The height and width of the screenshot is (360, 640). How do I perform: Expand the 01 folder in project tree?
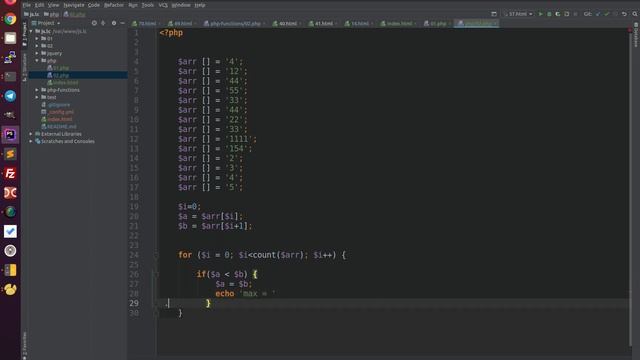[37, 38]
